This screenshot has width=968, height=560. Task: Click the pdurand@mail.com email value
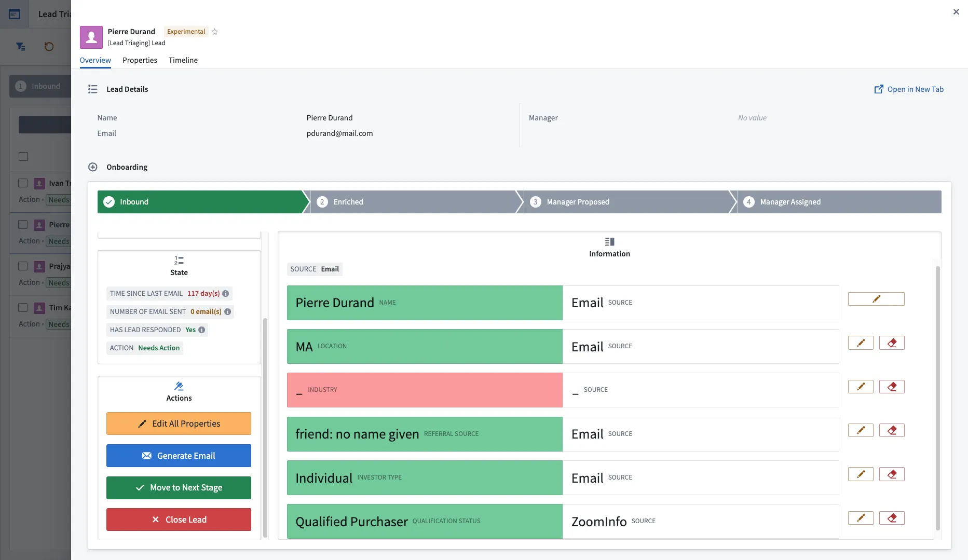[x=339, y=133]
